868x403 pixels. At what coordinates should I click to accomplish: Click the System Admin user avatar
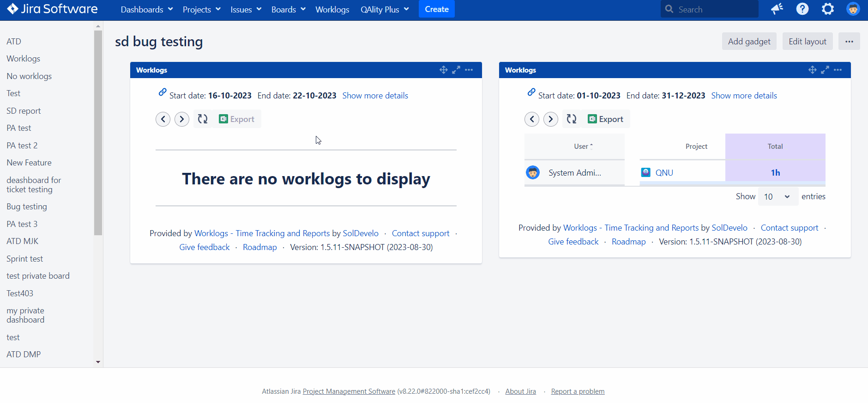click(533, 172)
